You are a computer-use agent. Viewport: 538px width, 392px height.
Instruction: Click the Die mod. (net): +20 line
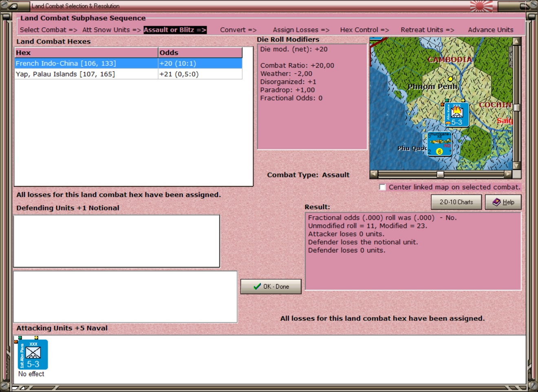tap(294, 49)
